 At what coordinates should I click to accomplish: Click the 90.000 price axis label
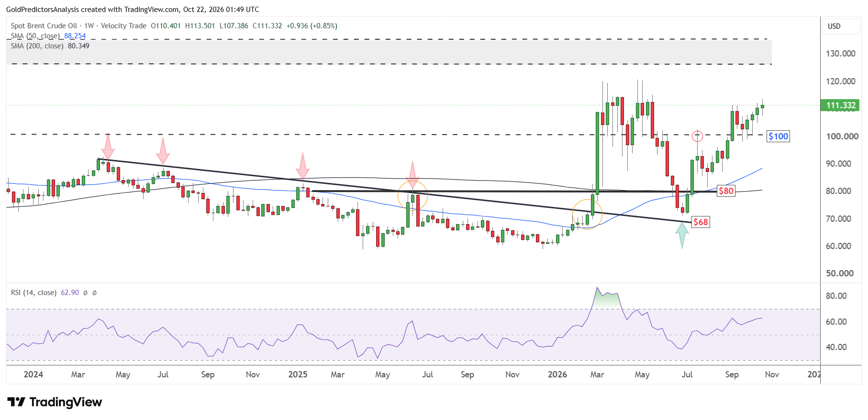838,164
